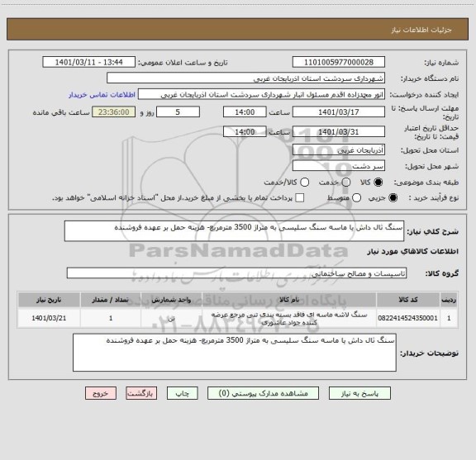Click the کد کالا column header
Screen dimensions: 476x460
click(x=408, y=300)
